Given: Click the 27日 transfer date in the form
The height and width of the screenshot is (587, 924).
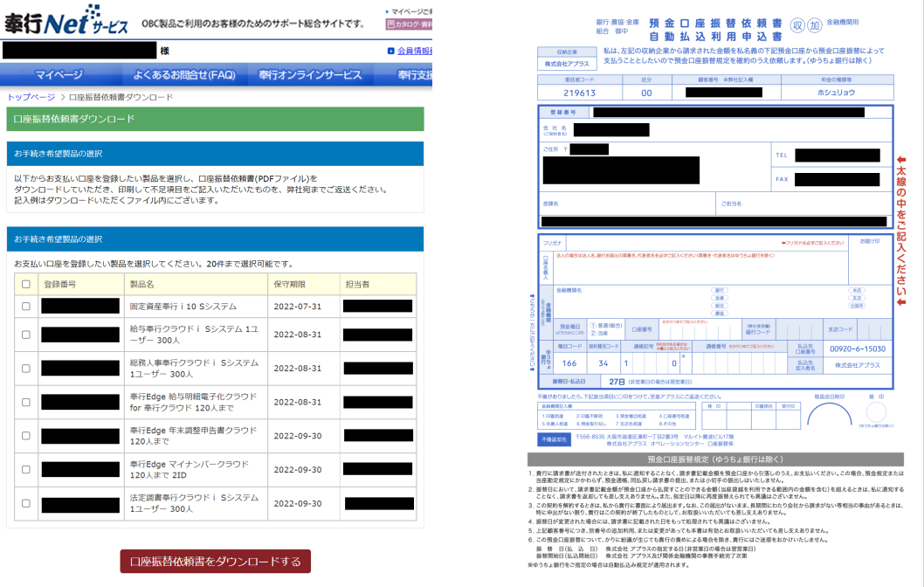Looking at the screenshot, I should pos(617,382).
